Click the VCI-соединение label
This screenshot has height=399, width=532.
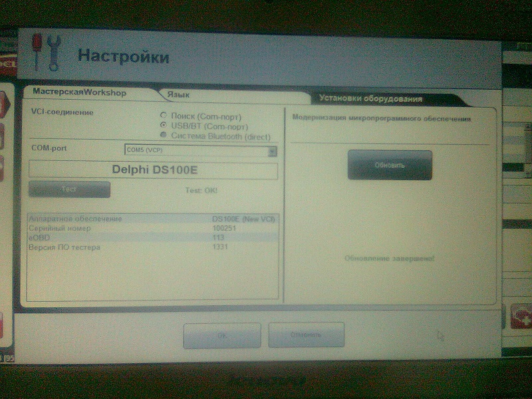[62, 112]
